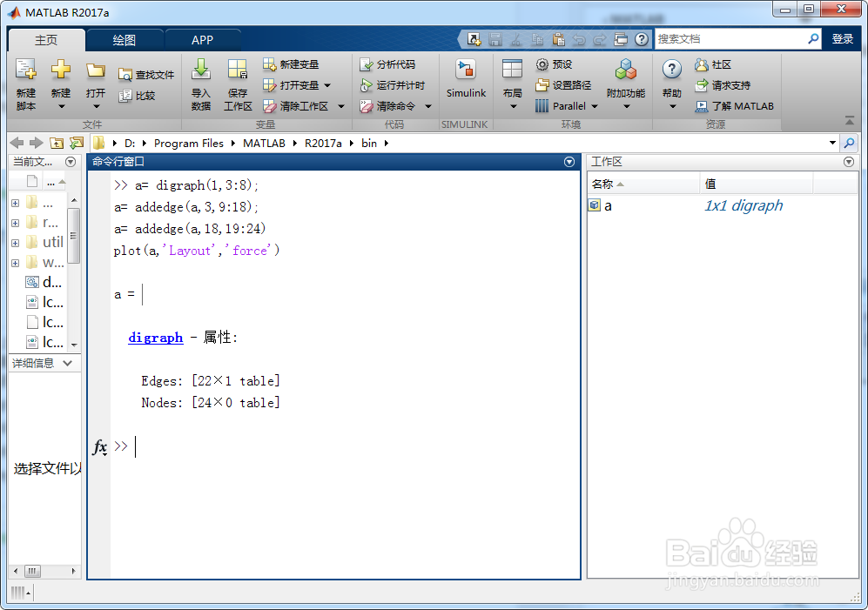Click the quick access help question icon
Viewport: 868px width, 610px height.
642,39
